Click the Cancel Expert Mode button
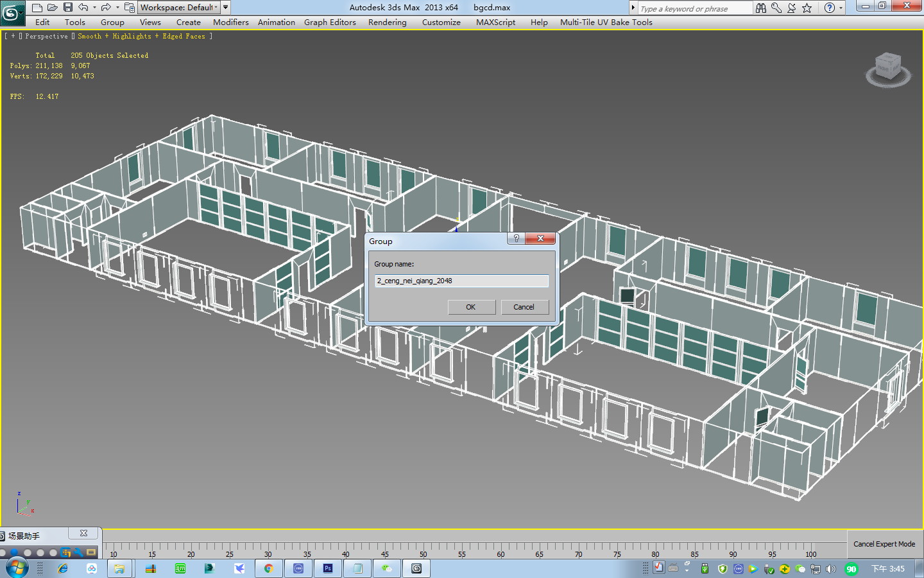The width and height of the screenshot is (924, 578). click(x=884, y=544)
